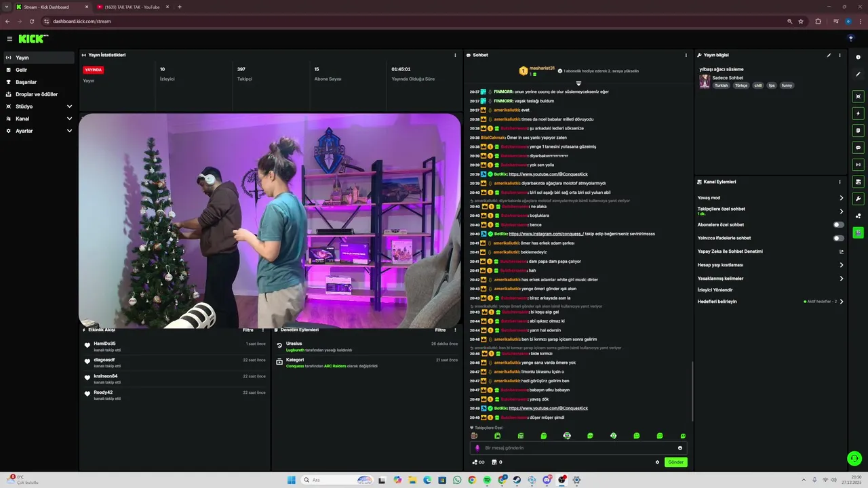
Task: Open the Yayın İstatistikleri three-dot menu
Action: (455, 55)
